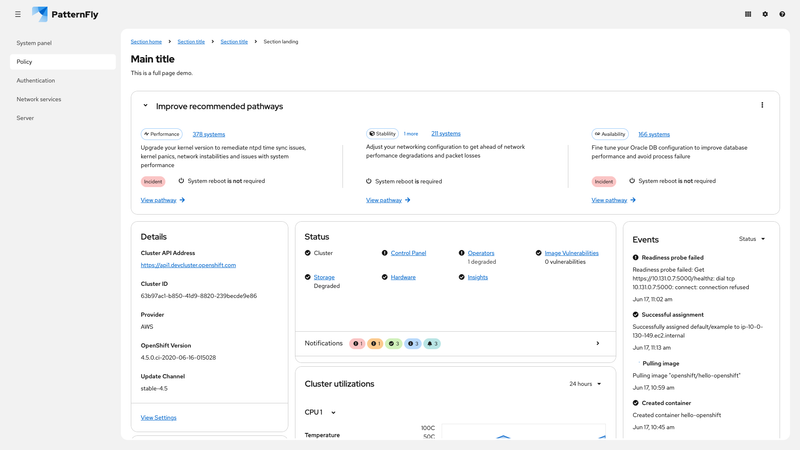Click the Performance label chip
Viewport: 800px width, 450px height.
click(162, 134)
